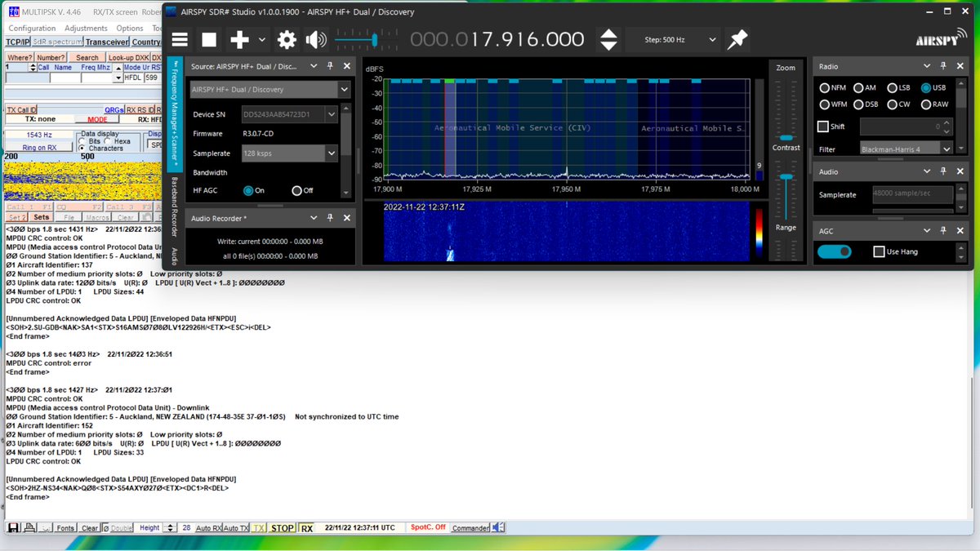Select the WFM demodulation mode
The width and height of the screenshot is (980, 551).
point(823,104)
